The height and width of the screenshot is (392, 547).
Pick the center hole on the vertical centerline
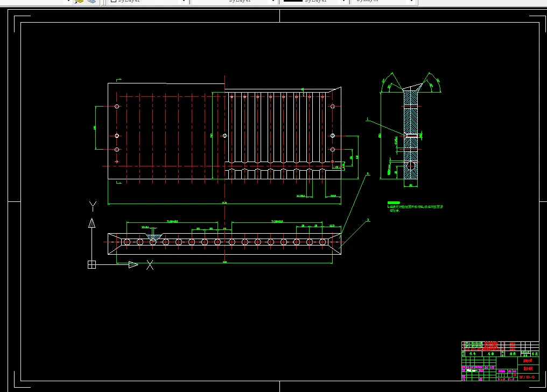pos(225,136)
